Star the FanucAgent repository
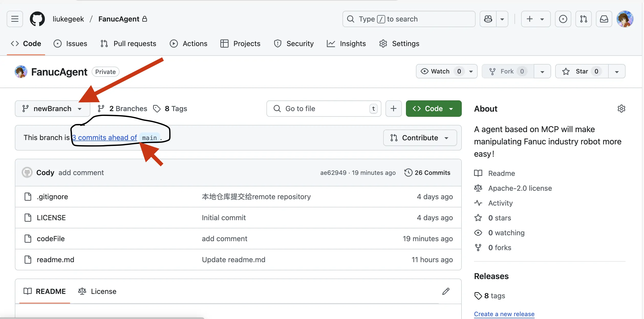The image size is (644, 319). tap(582, 71)
